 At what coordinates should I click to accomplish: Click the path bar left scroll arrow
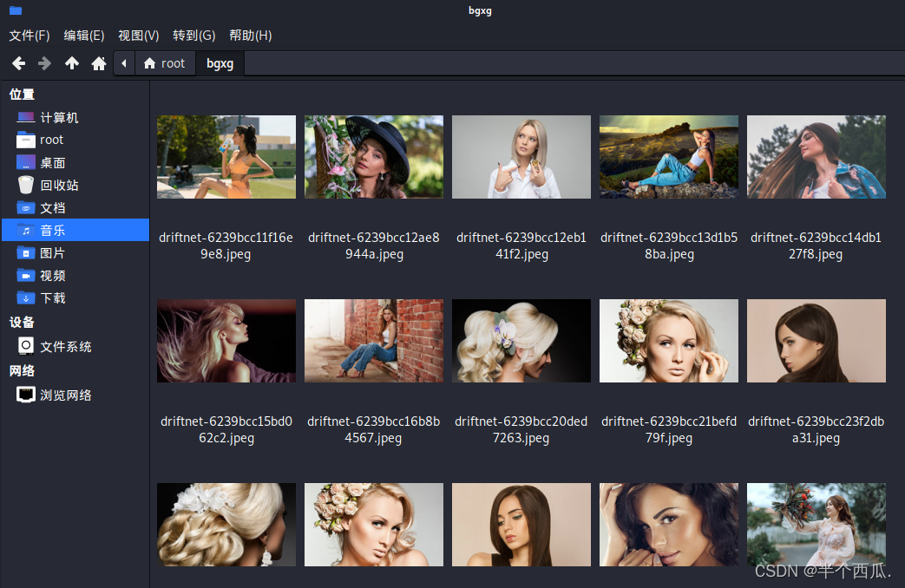pos(124,63)
